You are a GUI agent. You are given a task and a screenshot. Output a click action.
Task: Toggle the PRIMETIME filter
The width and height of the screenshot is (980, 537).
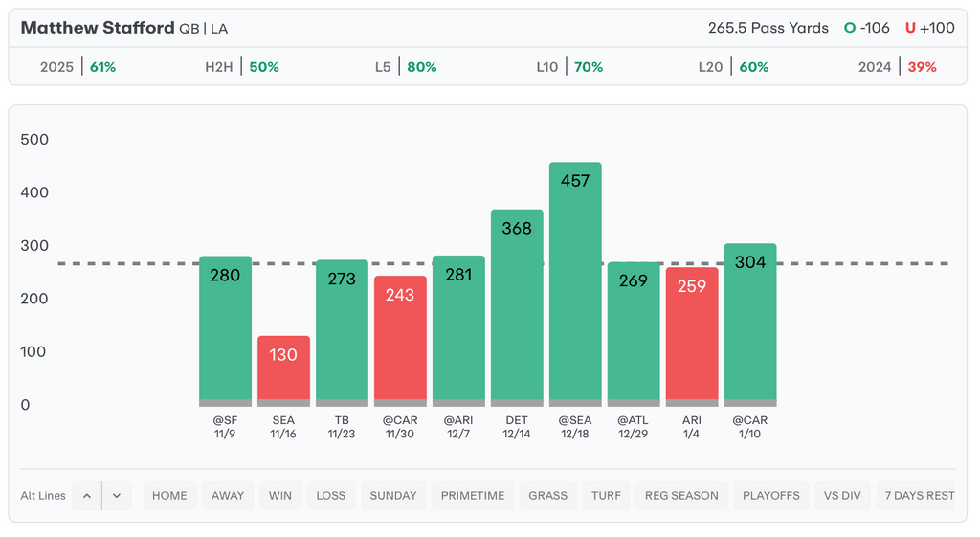click(472, 496)
